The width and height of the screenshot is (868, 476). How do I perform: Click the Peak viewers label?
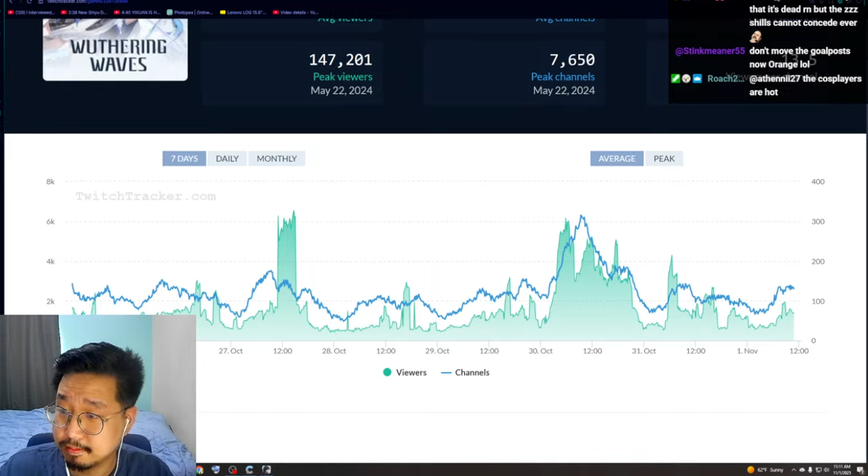click(342, 77)
